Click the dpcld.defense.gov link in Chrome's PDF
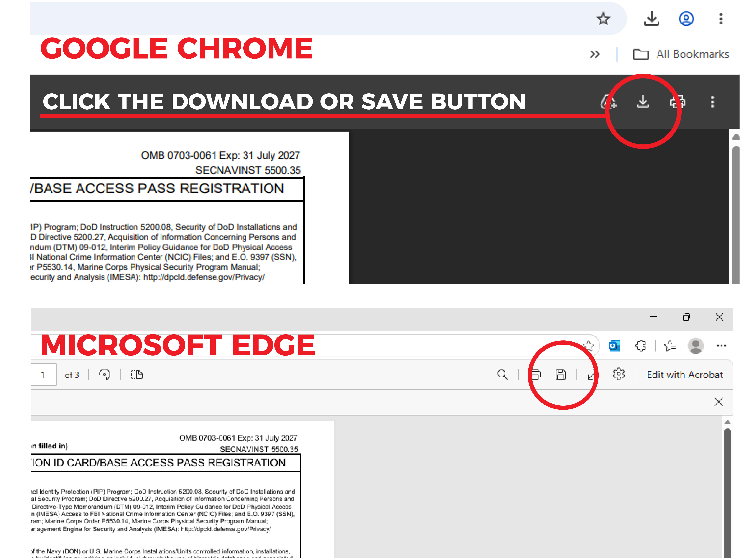The height and width of the screenshot is (558, 756). (204, 277)
